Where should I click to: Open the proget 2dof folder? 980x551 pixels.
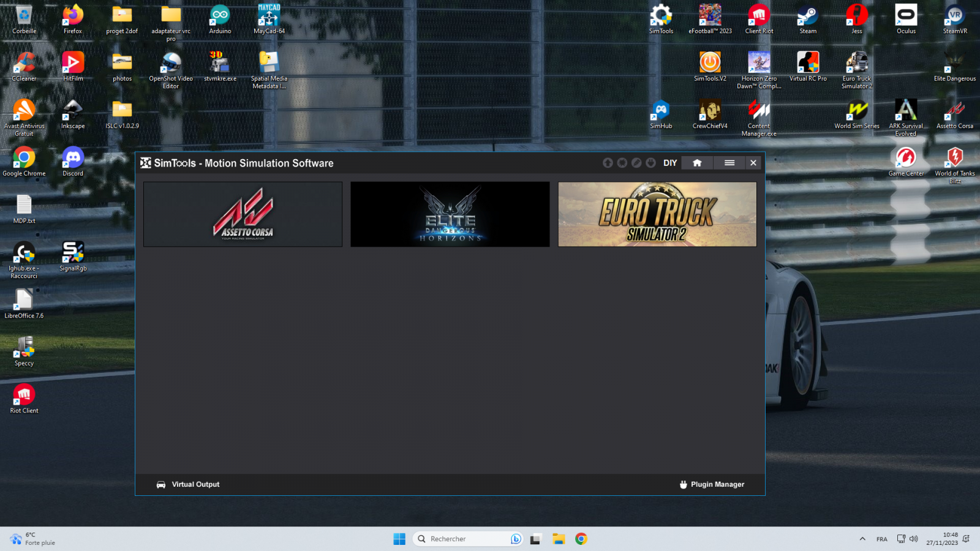122,19
